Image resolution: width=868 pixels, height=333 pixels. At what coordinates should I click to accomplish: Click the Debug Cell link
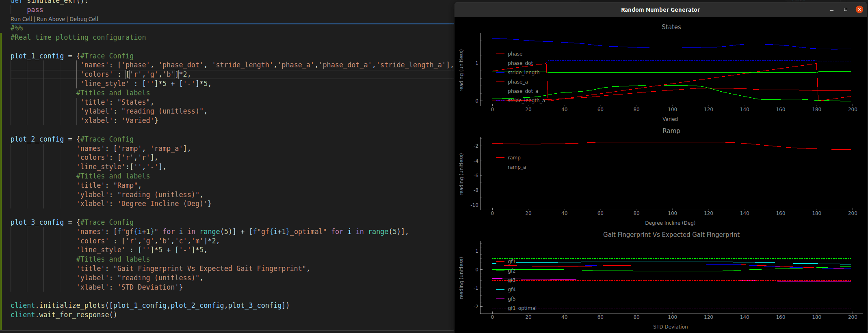84,19
